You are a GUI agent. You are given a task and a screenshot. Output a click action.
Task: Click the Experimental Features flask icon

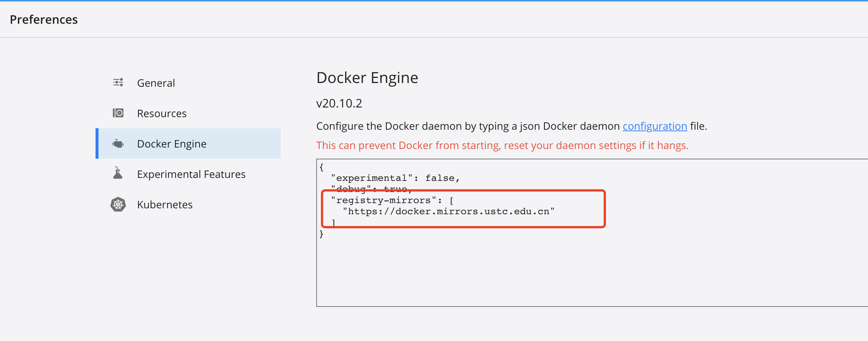118,173
